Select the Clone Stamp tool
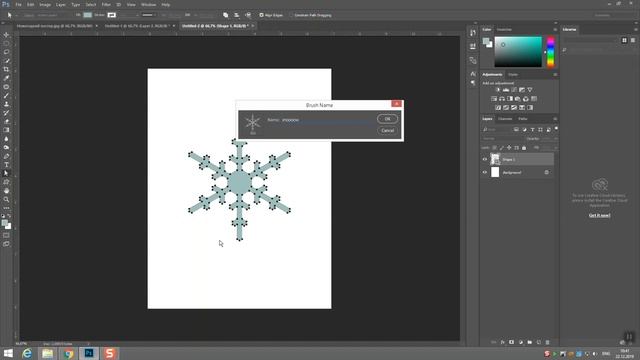The image size is (640, 360). pos(6,104)
